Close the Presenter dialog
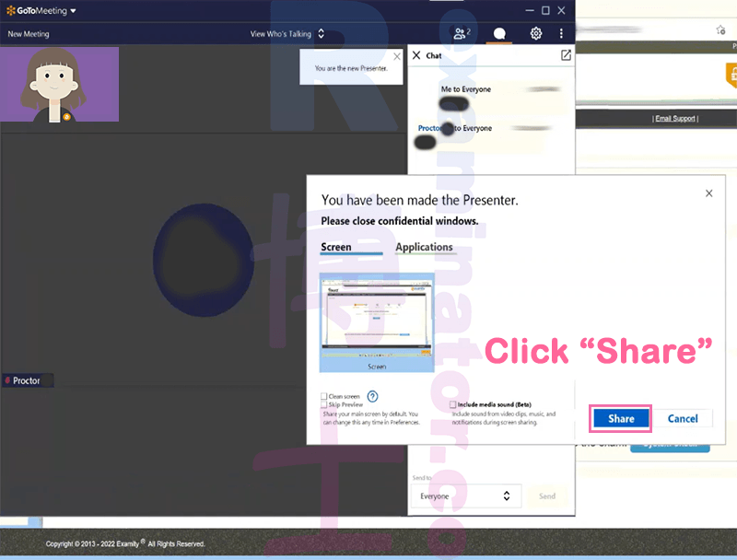This screenshot has width=737, height=560. (708, 193)
